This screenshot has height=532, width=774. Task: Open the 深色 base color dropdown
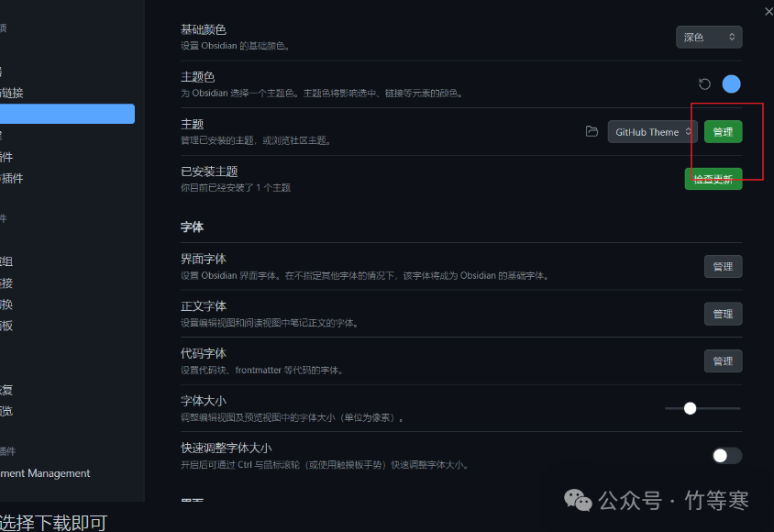pos(709,36)
